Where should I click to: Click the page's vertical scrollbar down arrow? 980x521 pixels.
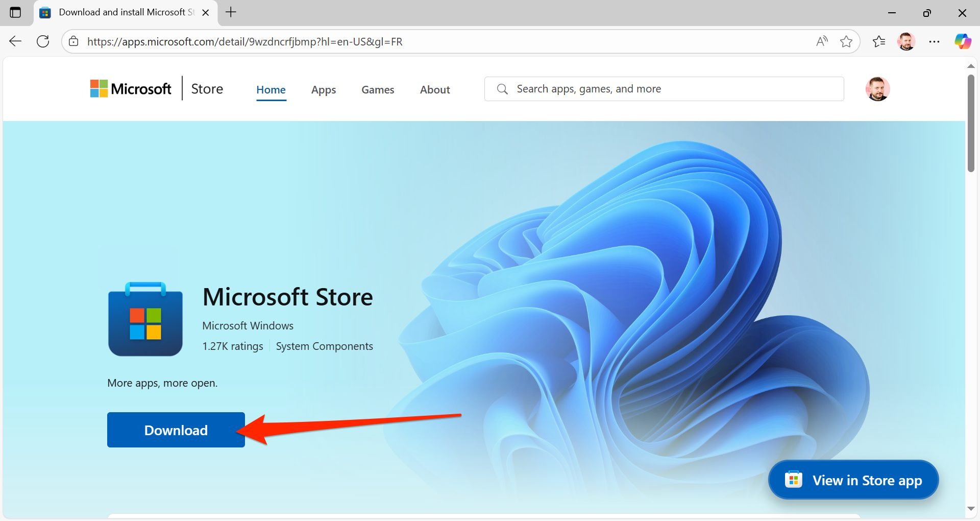pyautogui.click(x=971, y=509)
